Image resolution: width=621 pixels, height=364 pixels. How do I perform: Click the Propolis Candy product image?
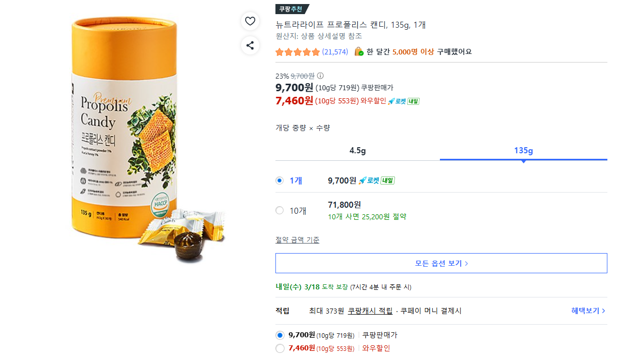(133, 136)
